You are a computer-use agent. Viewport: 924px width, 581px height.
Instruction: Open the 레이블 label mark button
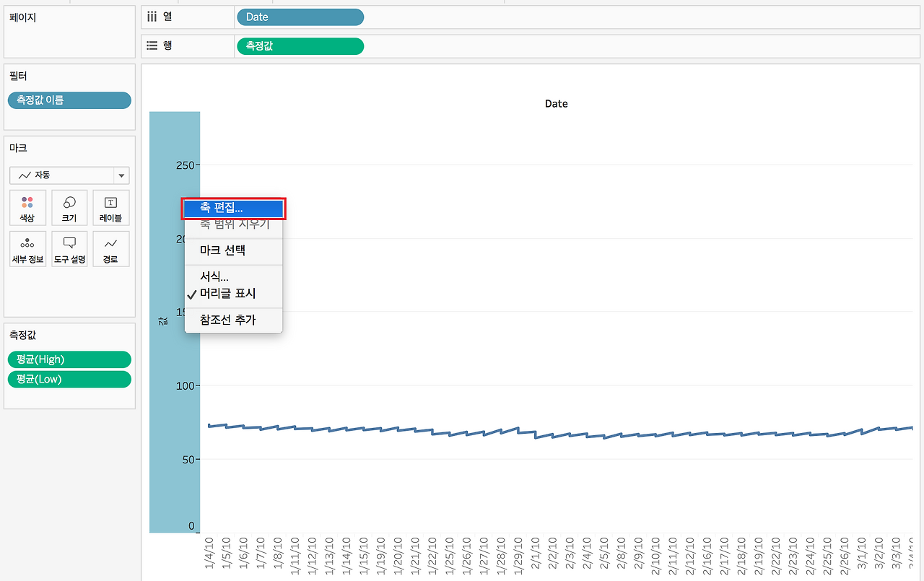(x=111, y=208)
